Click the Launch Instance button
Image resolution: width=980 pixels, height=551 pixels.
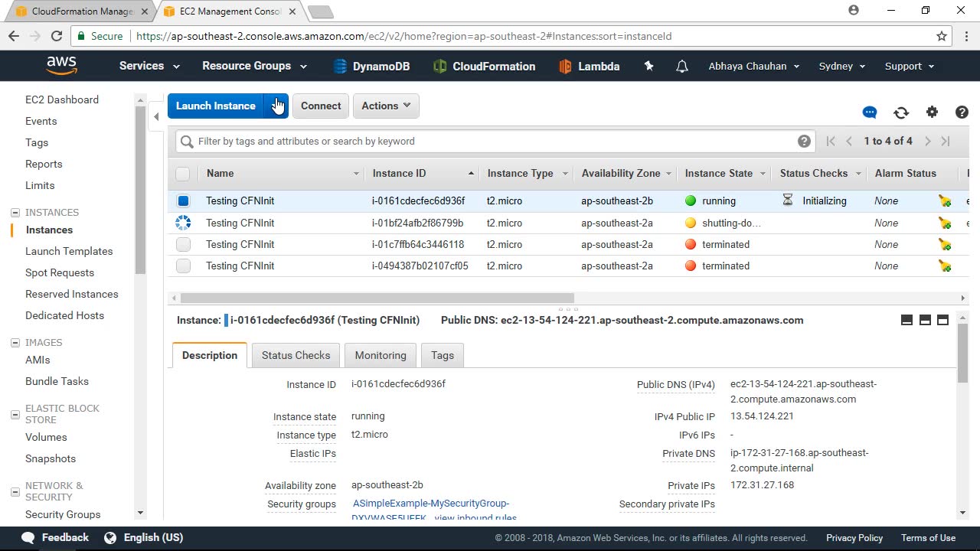click(216, 106)
